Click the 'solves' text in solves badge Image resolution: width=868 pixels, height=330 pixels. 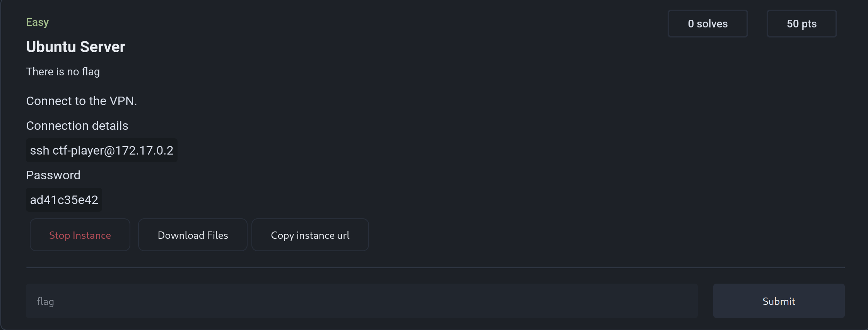tap(712, 24)
